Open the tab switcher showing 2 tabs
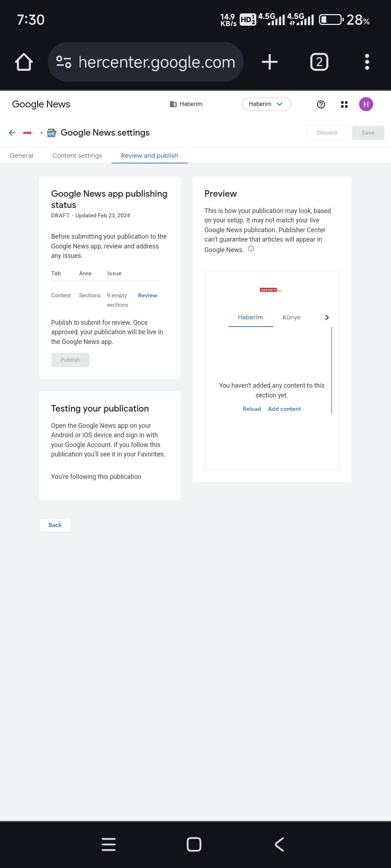The height and width of the screenshot is (868, 391). coord(319,62)
